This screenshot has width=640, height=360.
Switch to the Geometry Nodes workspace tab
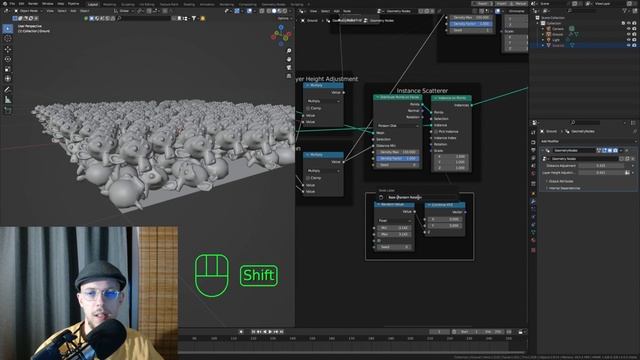[x=273, y=4]
